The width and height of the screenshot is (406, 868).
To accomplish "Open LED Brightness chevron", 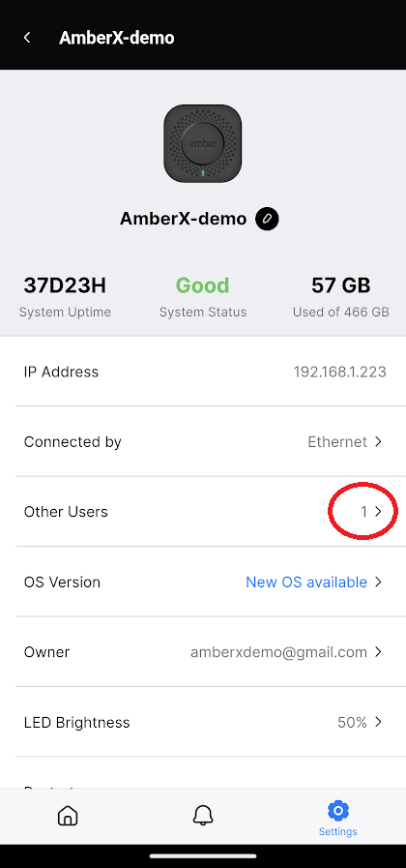I will tap(378, 722).
